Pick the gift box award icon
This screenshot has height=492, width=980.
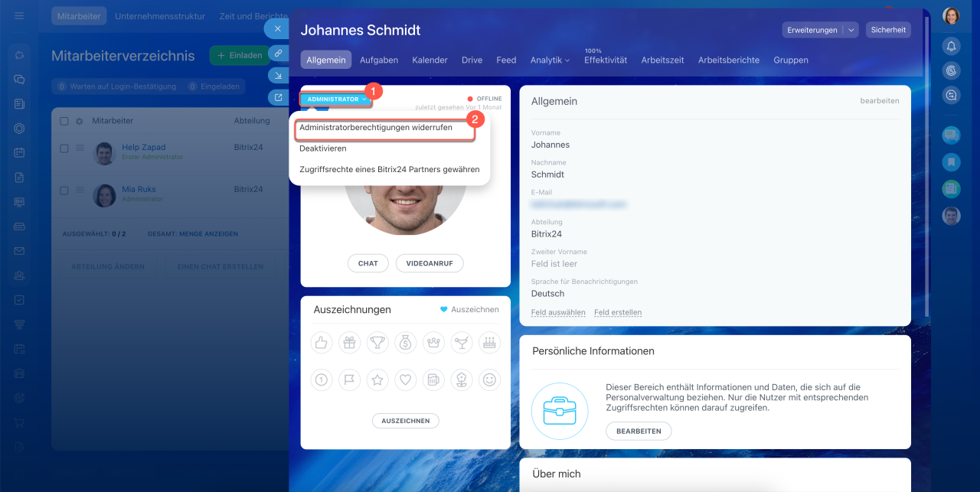point(349,344)
